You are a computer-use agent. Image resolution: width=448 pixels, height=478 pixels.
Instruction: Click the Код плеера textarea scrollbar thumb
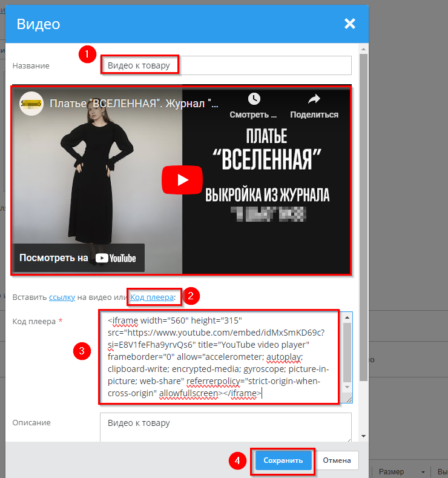(x=347, y=351)
